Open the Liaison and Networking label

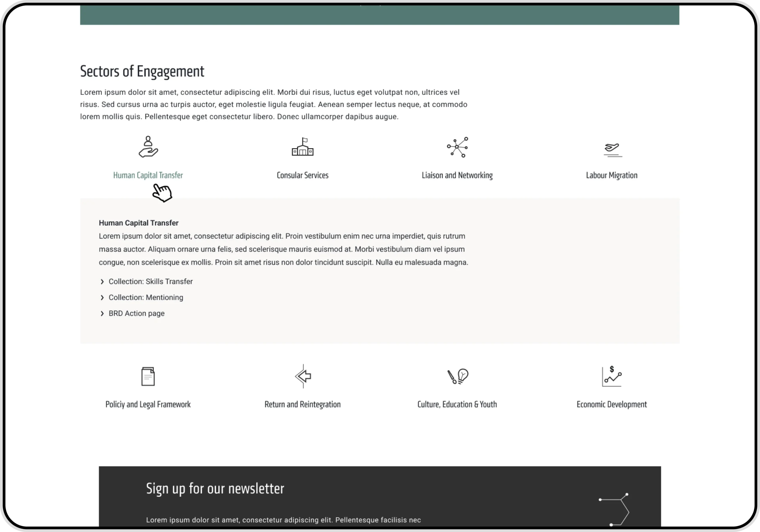(x=457, y=175)
